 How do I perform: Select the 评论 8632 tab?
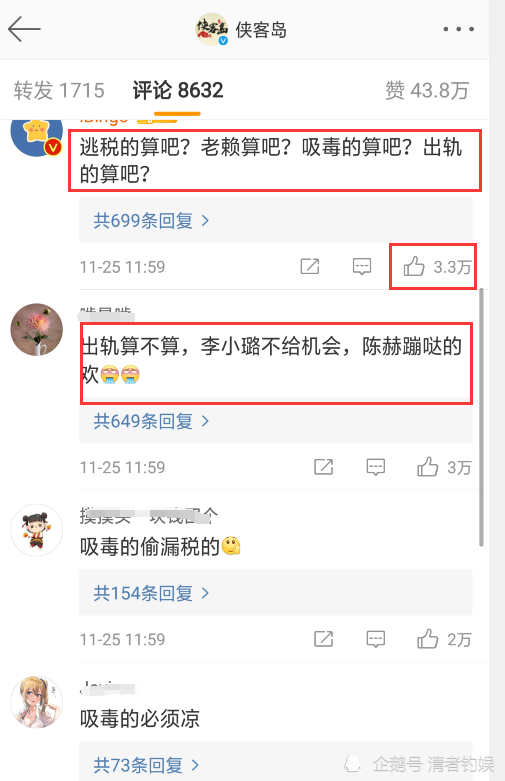[x=178, y=91]
